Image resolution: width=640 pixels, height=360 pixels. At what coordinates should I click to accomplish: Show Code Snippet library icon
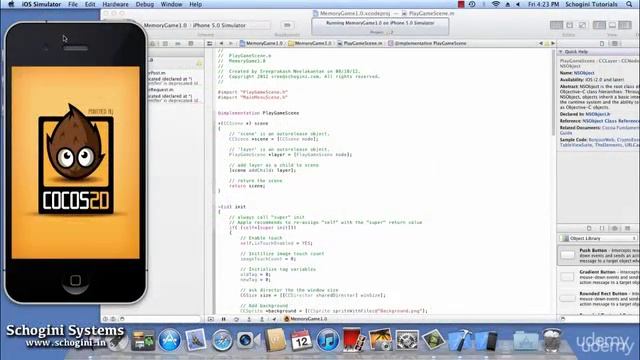point(602,228)
